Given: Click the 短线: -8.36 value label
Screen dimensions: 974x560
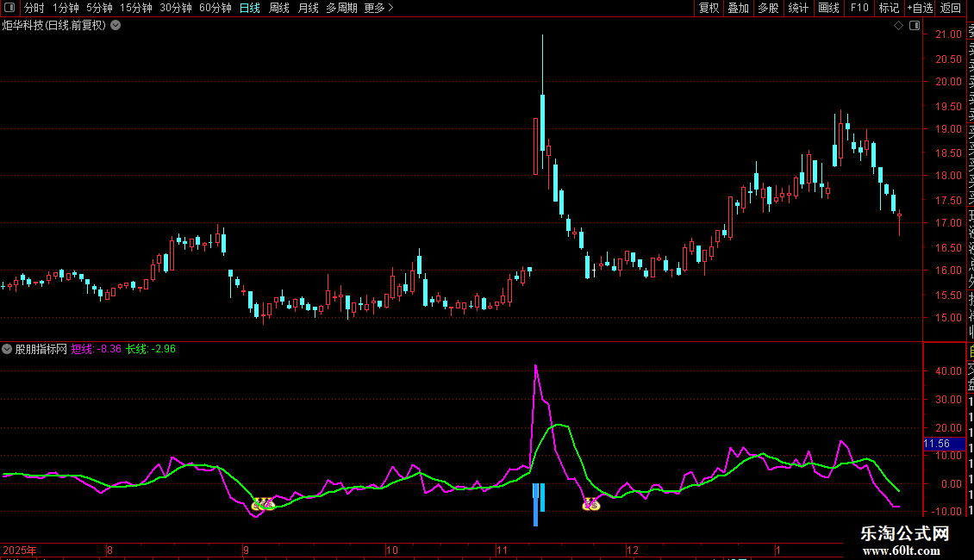Looking at the screenshot, I should click(x=97, y=349).
